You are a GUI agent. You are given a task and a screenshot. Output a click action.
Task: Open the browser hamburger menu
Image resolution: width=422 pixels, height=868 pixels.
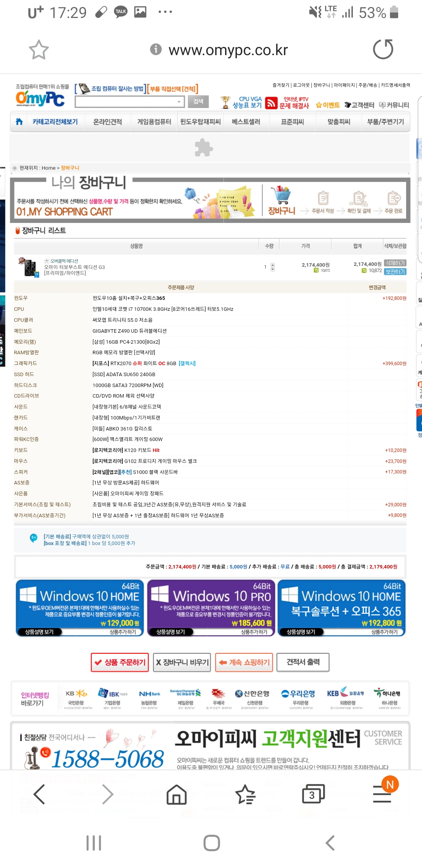tap(382, 794)
